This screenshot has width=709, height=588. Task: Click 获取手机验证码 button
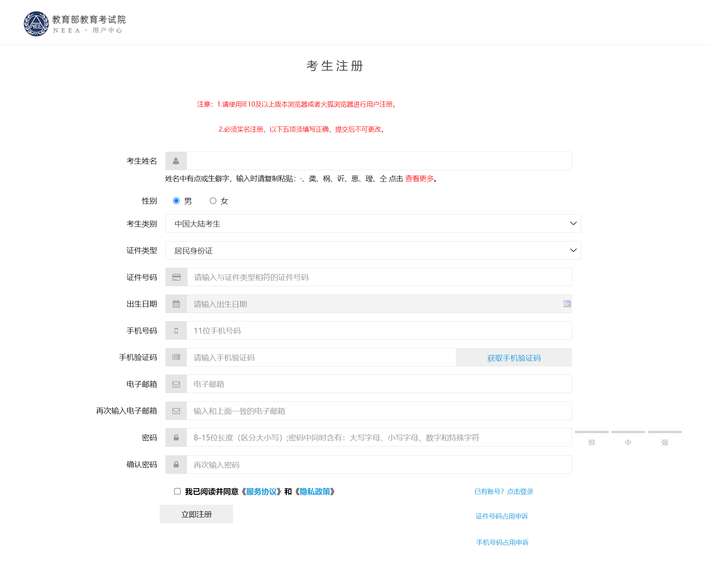pyautogui.click(x=514, y=358)
